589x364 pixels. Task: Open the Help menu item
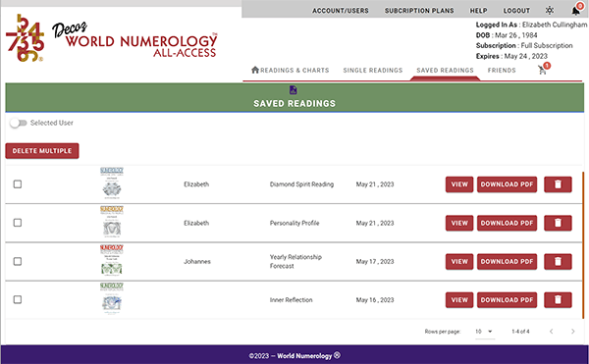pyautogui.click(x=479, y=11)
